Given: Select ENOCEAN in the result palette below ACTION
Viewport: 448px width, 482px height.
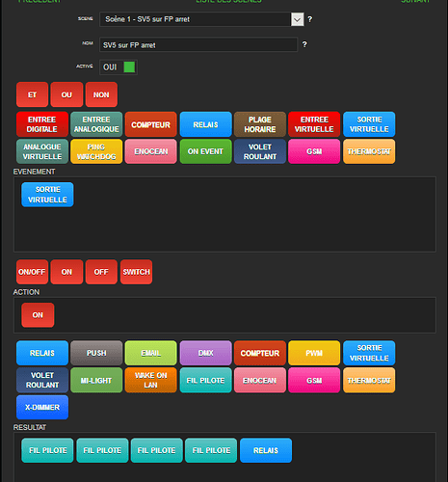Looking at the screenshot, I should (260, 380).
